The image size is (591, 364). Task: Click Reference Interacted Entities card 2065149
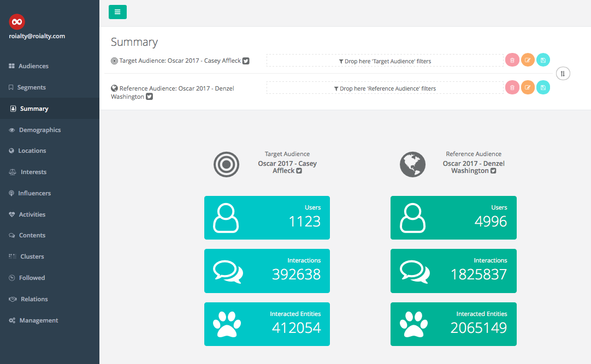click(453, 324)
